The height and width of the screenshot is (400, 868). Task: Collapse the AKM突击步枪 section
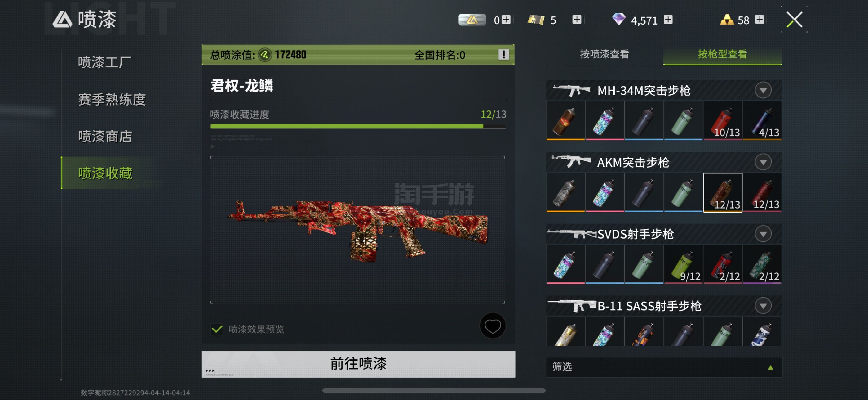[763, 162]
